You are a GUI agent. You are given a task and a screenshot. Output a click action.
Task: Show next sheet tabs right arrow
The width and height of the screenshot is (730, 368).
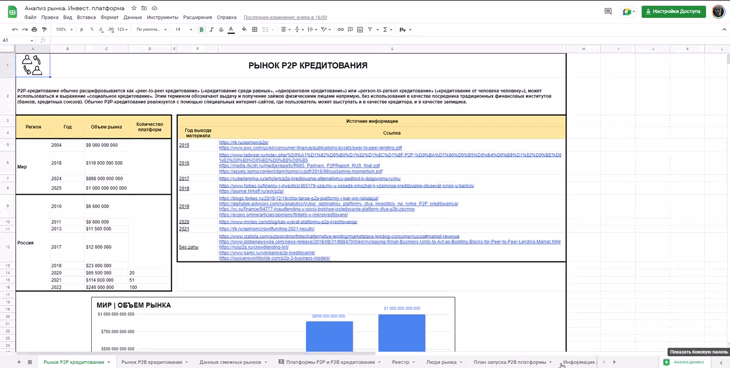pos(614,362)
